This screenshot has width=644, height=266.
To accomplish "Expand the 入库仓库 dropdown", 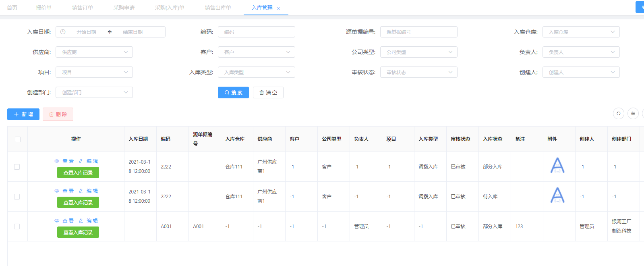I will click(x=581, y=32).
